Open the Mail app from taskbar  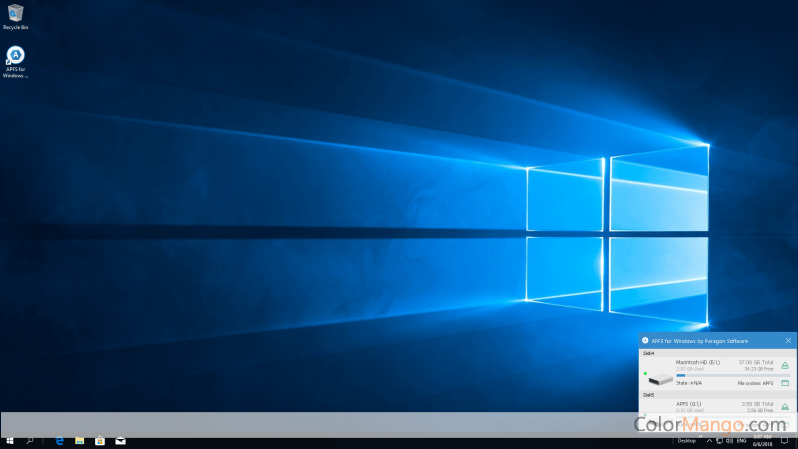tap(120, 440)
